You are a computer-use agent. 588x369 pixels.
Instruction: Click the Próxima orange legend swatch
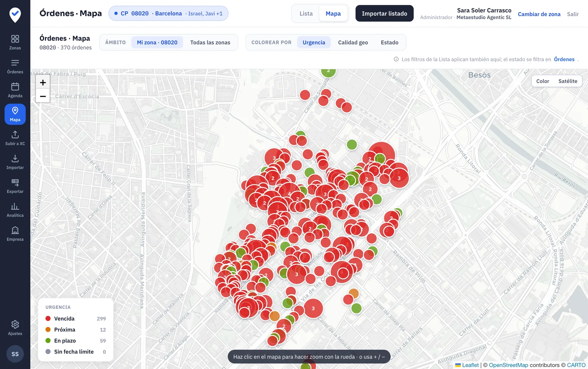click(48, 330)
